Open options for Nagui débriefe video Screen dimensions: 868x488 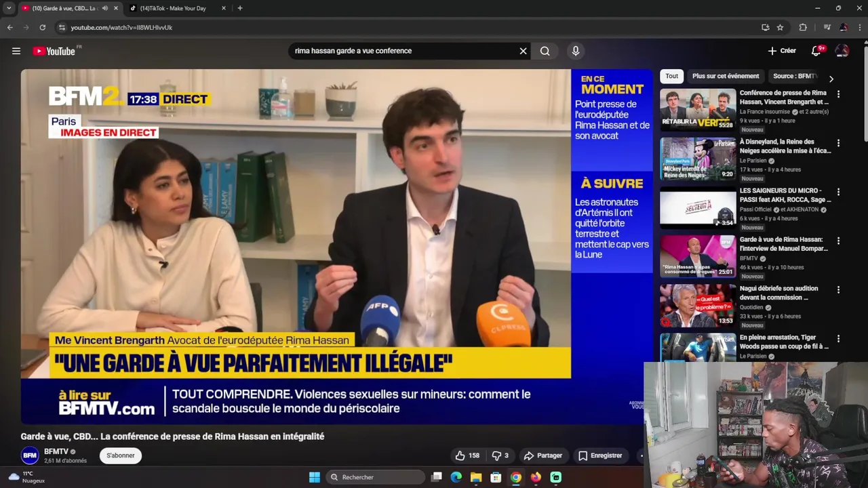pyautogui.click(x=838, y=289)
